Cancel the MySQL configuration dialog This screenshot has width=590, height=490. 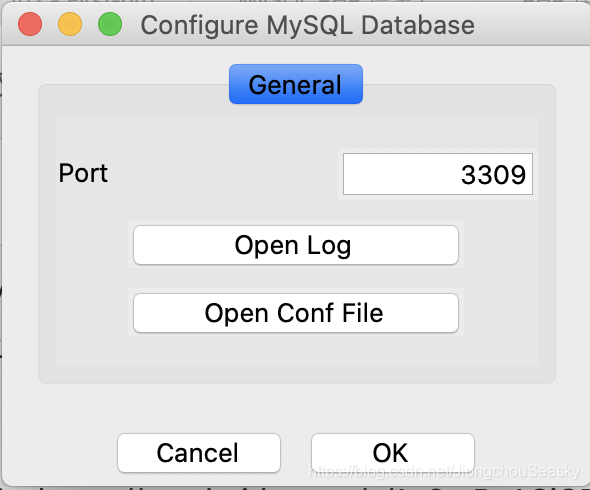click(x=199, y=453)
